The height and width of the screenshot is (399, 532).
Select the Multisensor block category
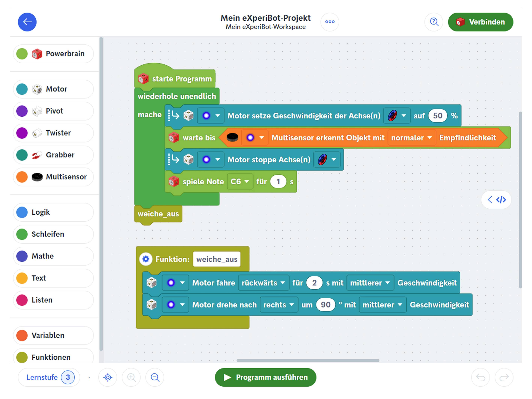[x=53, y=177]
